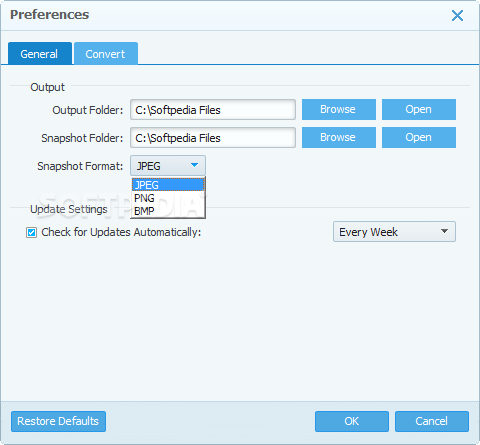Choose JPEG in the format list
Image resolution: width=480 pixels, height=445 pixels.
point(168,185)
